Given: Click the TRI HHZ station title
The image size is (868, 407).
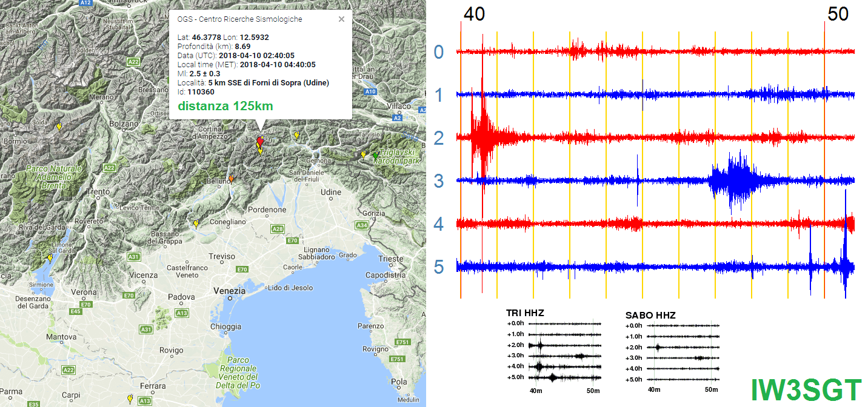Looking at the screenshot, I should (525, 313).
